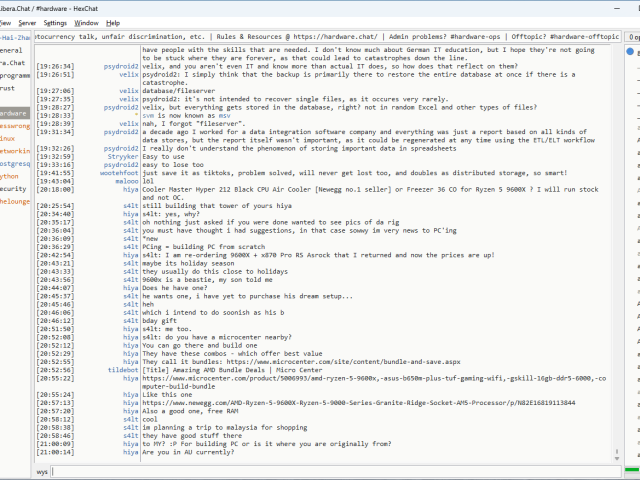This screenshot has height=480, width=640.
Task: Open the microcenter bundle-and-save link
Action: [x=343, y=362]
